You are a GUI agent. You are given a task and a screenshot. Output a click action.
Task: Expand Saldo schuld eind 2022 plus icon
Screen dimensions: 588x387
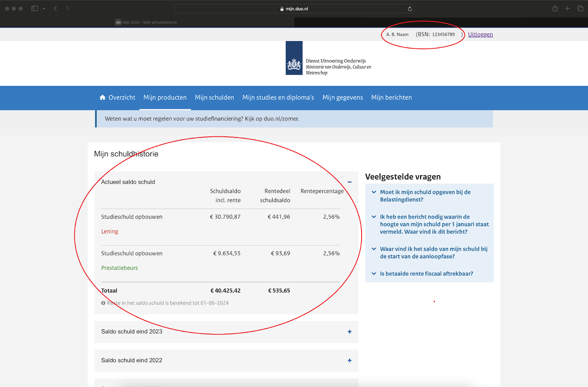point(349,361)
